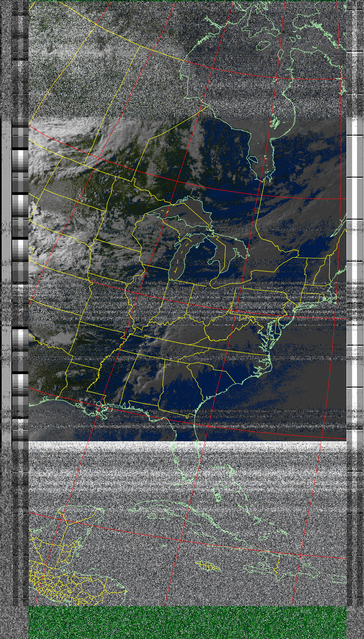The height and width of the screenshot is (639, 364).
Task: Click the green noise band at bottom
Action: coord(187,622)
